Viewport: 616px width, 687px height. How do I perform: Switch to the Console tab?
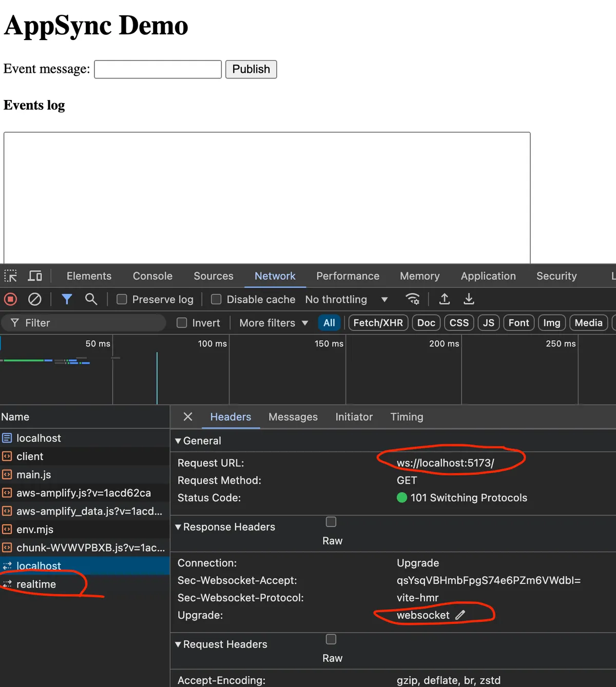click(152, 276)
